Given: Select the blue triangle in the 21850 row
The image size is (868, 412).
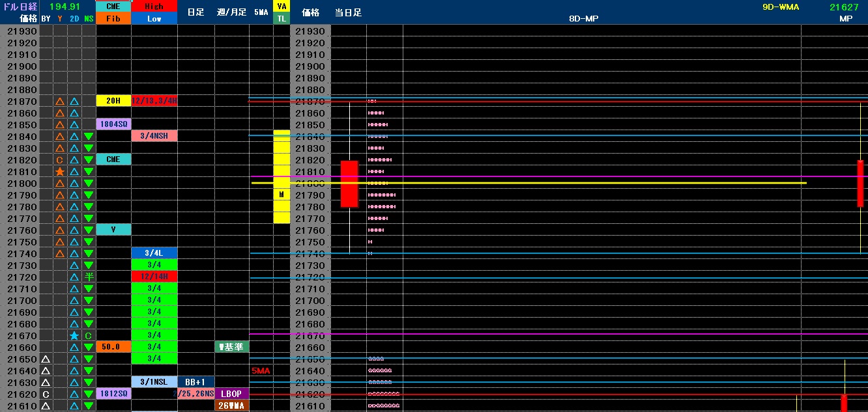Looking at the screenshot, I should pos(74,125).
